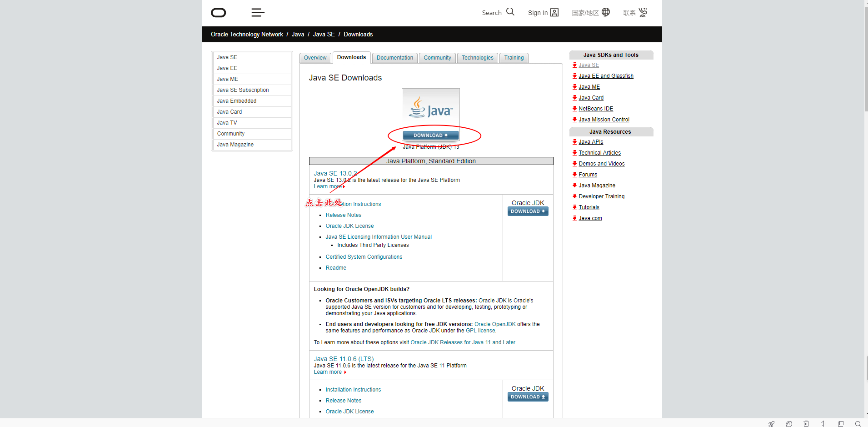
Task: Click the red arrow icon beside Java EE and Glassfish
Action: point(574,76)
